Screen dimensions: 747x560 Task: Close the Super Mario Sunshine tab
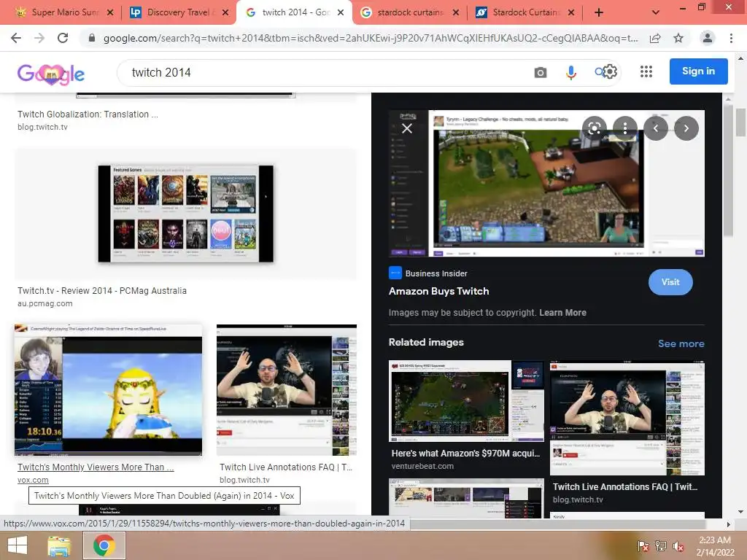click(x=110, y=12)
